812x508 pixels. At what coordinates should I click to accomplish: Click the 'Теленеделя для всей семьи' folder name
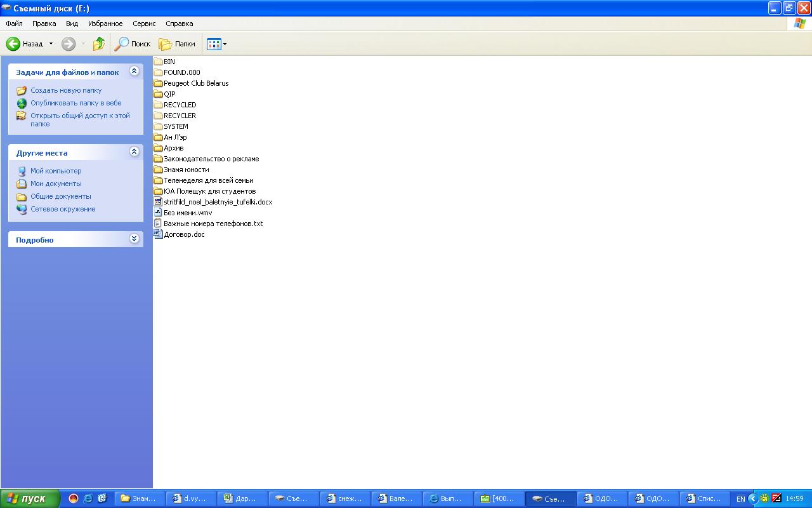(x=209, y=180)
